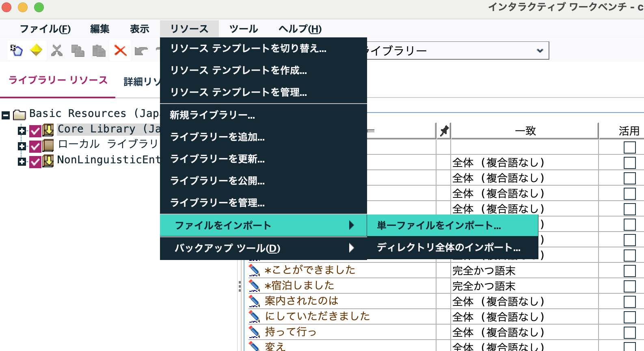The width and height of the screenshot is (644, 351).
Task: Expand the Core Library tree node
Action: click(22, 131)
